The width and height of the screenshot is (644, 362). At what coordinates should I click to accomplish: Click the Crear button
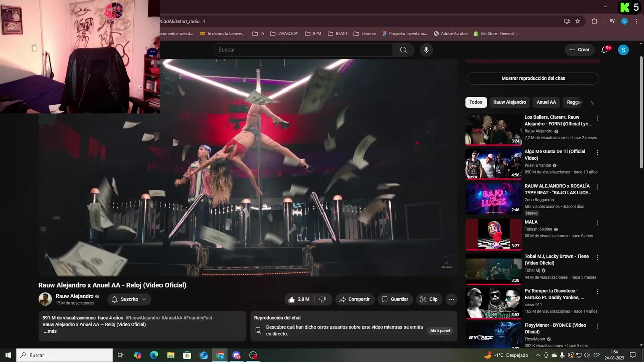(579, 50)
